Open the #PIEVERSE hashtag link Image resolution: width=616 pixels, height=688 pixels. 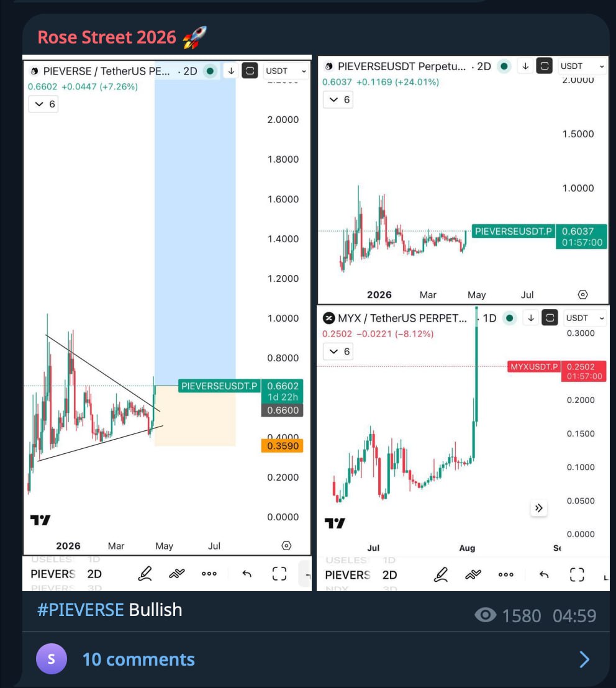(x=80, y=610)
